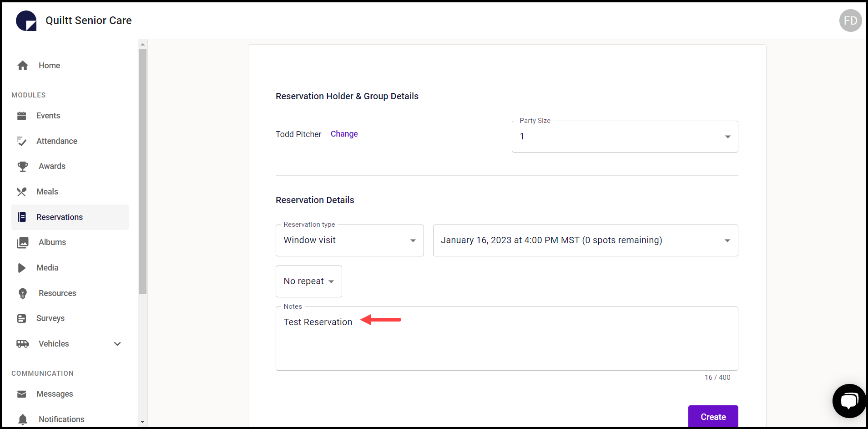Open the FD user avatar menu
The width and height of the screenshot is (868, 429).
coord(850,20)
